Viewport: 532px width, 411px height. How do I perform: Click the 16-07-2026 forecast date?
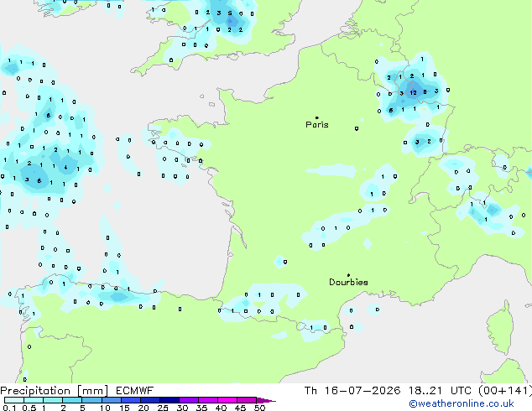click(362, 391)
